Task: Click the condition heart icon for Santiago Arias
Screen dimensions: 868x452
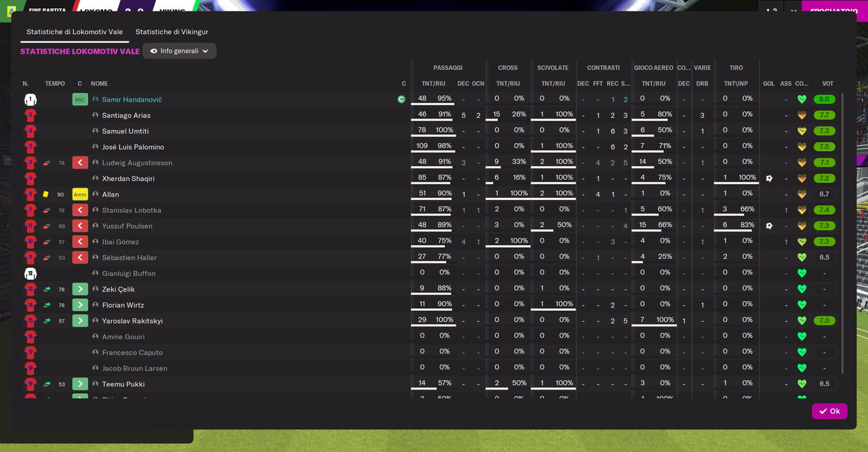Action: point(802,115)
